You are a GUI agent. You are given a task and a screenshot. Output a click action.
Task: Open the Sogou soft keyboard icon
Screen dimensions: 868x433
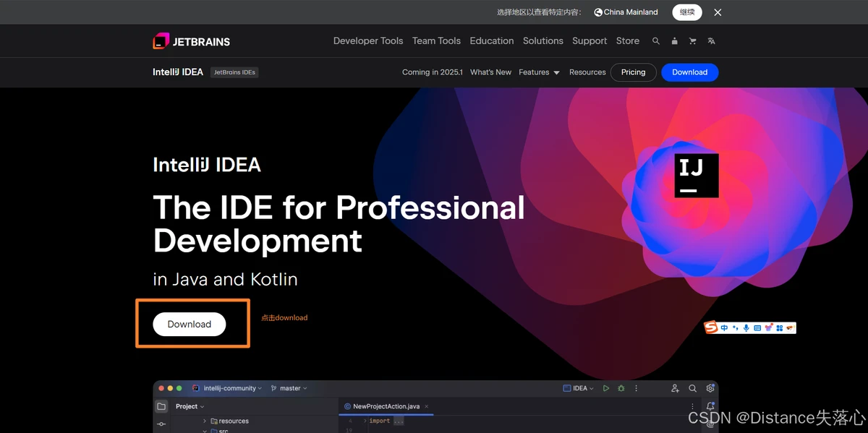(x=757, y=328)
